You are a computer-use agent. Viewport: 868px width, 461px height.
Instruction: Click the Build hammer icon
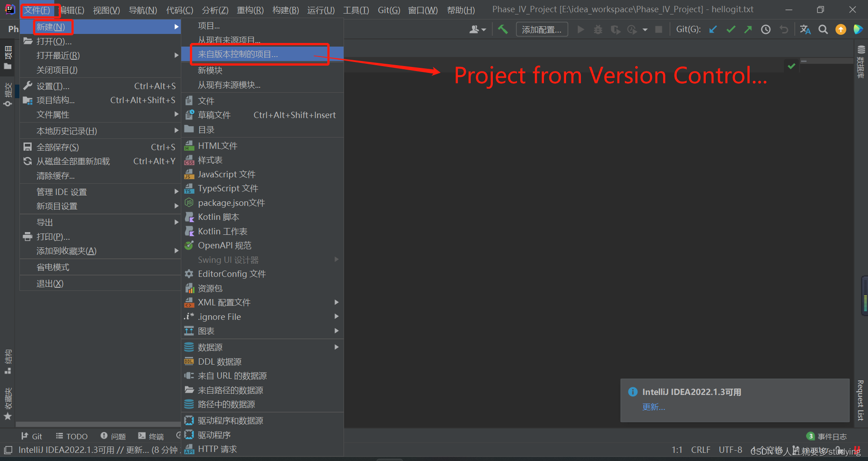pyautogui.click(x=503, y=29)
